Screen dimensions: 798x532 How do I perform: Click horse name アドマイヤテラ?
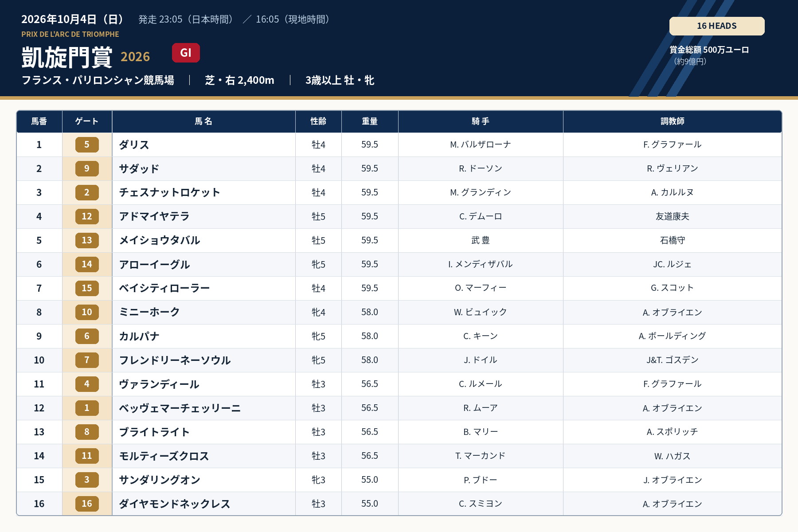click(154, 217)
